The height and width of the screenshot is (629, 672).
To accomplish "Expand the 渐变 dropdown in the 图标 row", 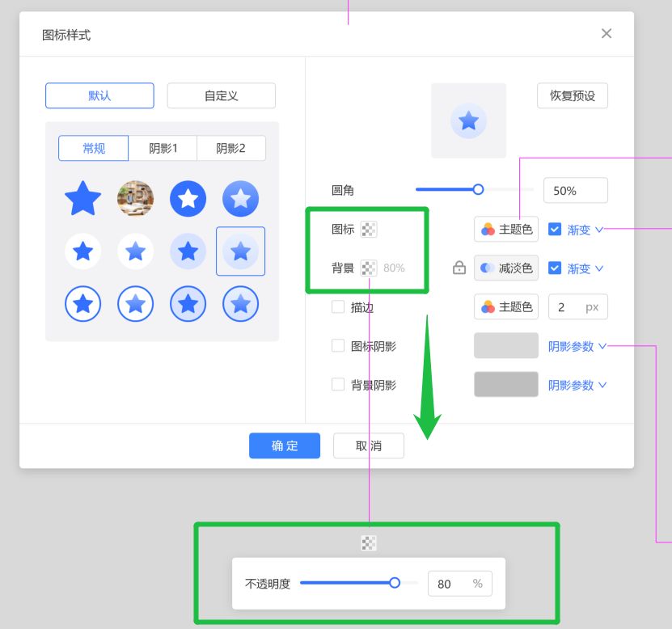I will coord(585,230).
